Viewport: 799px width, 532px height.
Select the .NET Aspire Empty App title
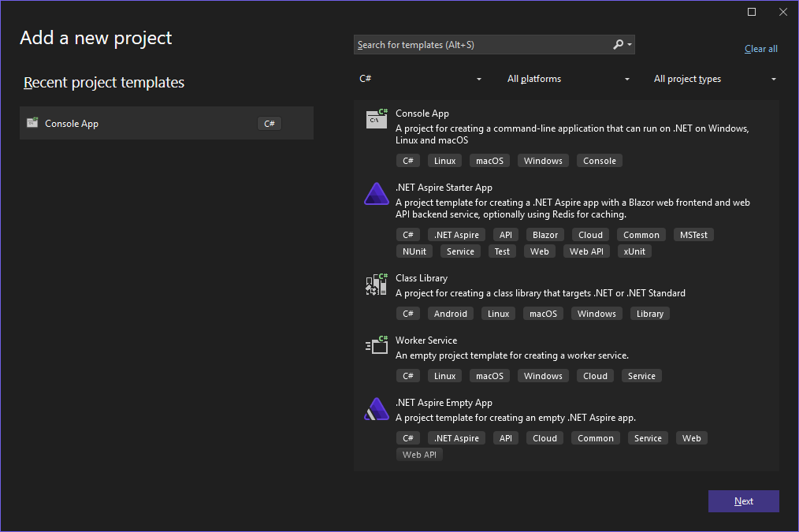coord(444,403)
